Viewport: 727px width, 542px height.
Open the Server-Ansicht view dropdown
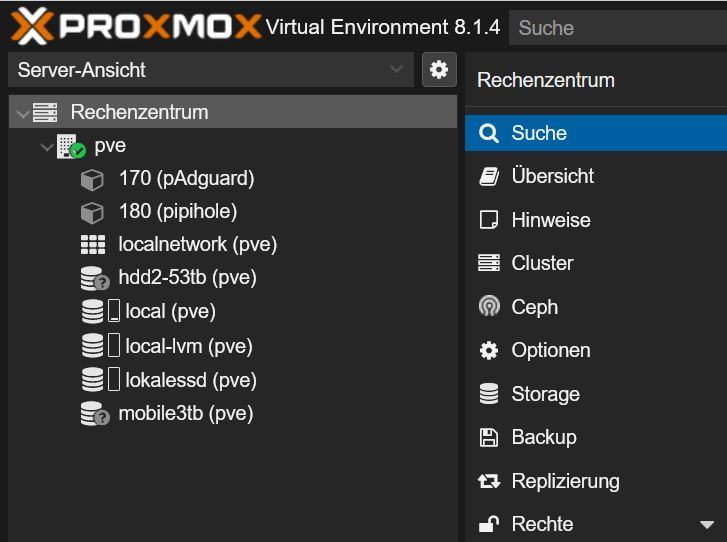[x=211, y=70]
